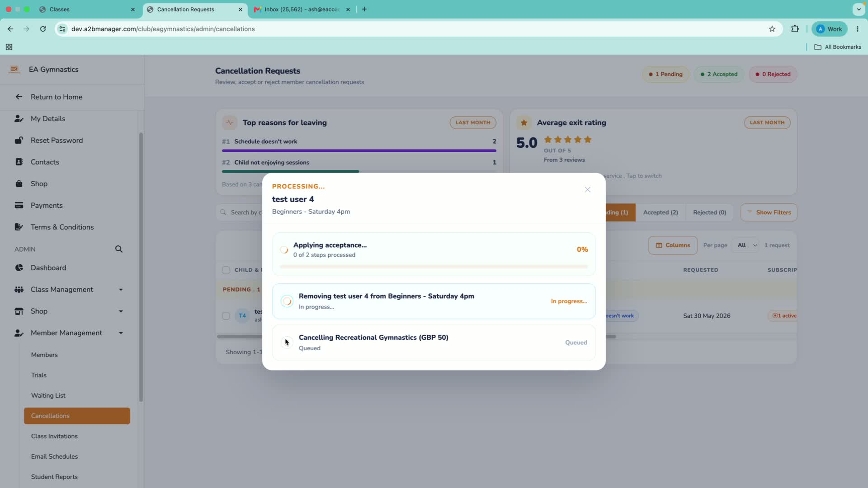The width and height of the screenshot is (868, 488).
Task: Open the Dashboard pie chart icon
Action: click(19, 268)
